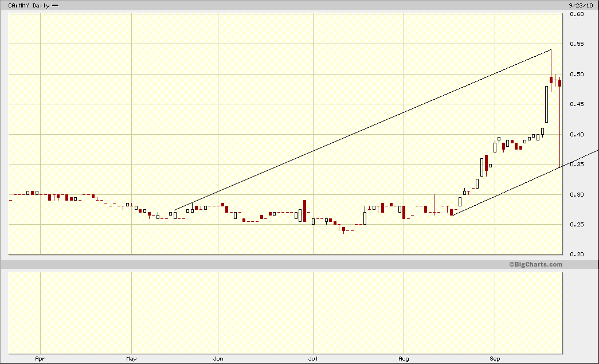Toggle the May month marker
599x364 pixels.
pos(131,359)
